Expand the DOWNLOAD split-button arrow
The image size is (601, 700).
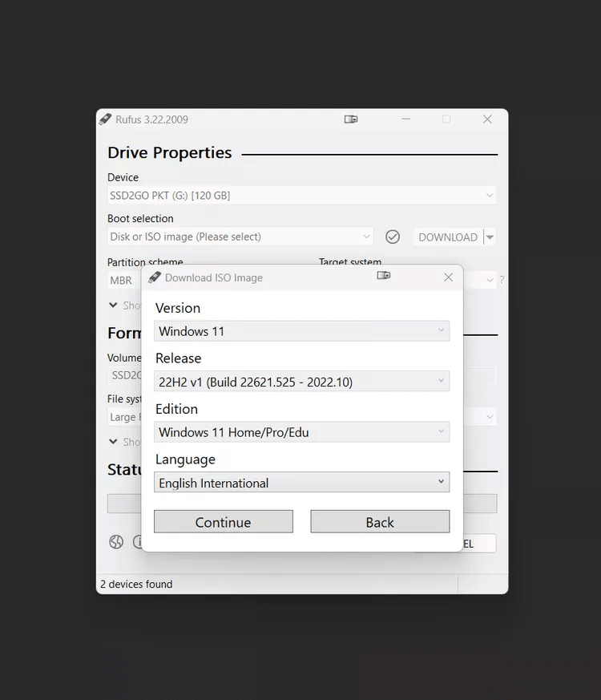[490, 237]
